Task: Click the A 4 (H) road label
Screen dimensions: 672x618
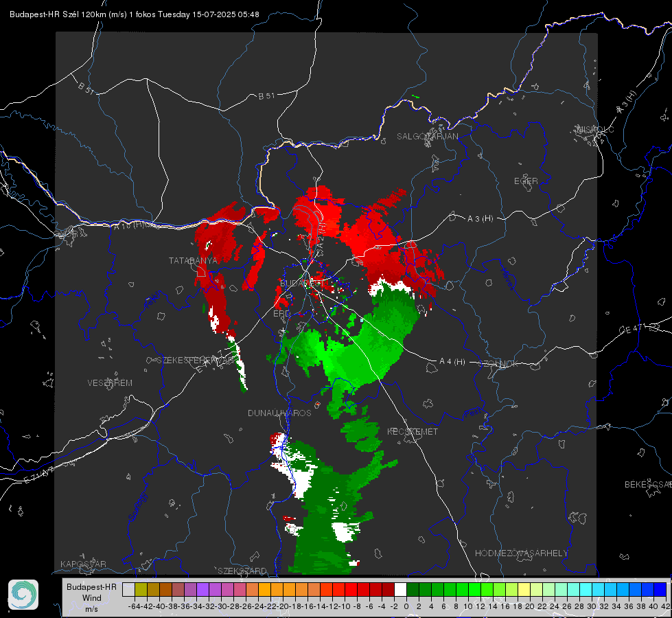Action: [452, 362]
